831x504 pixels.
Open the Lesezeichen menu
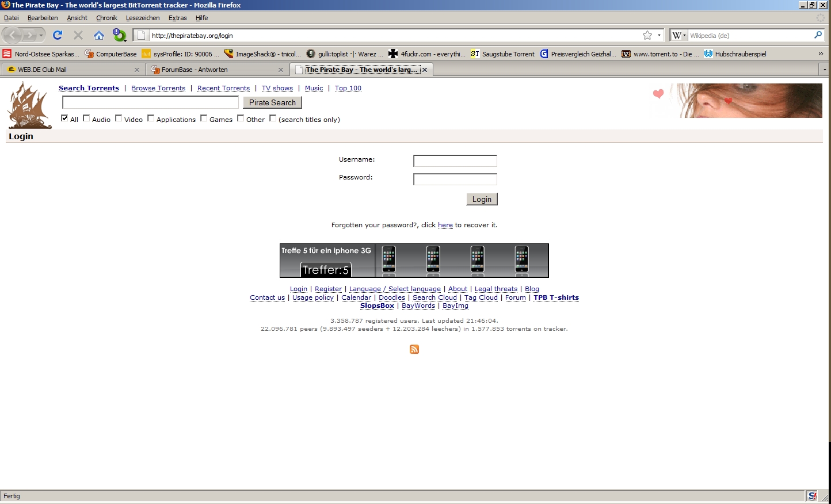(x=143, y=18)
